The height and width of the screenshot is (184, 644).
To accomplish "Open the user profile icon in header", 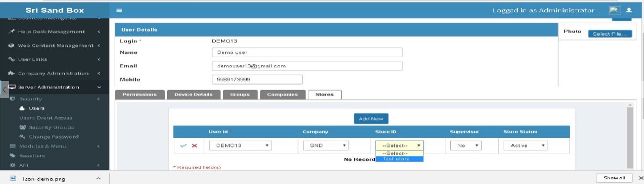I will (x=629, y=10).
